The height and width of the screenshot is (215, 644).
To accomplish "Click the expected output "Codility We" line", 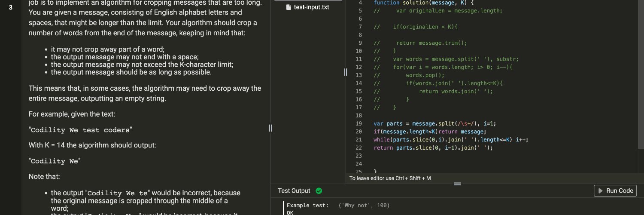I will 55,162.
